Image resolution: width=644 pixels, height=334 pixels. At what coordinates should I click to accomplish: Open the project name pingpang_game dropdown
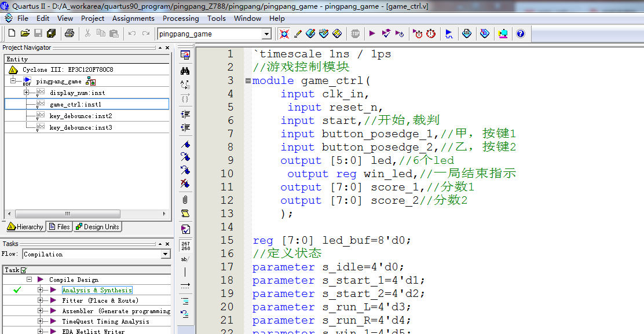tap(266, 34)
